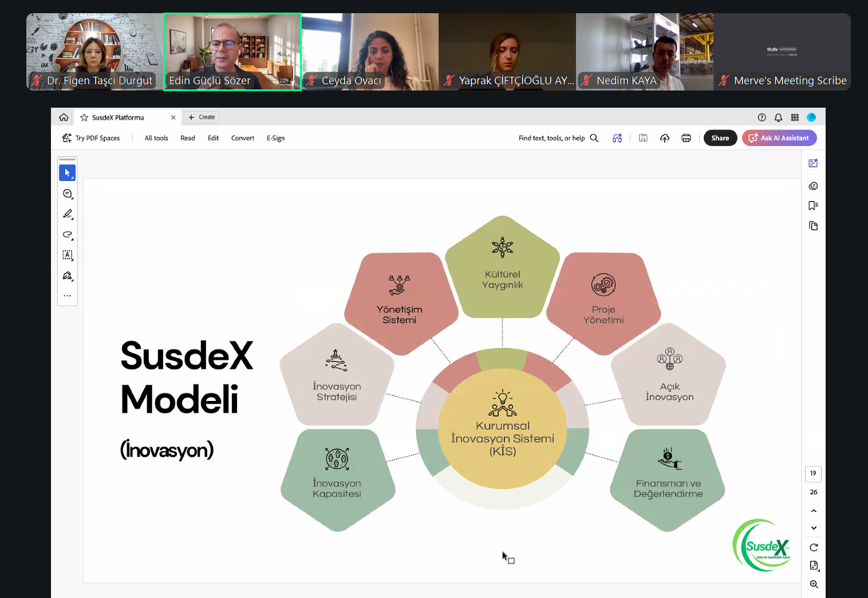
Task: Choose the Select arrow tool
Action: (68, 172)
